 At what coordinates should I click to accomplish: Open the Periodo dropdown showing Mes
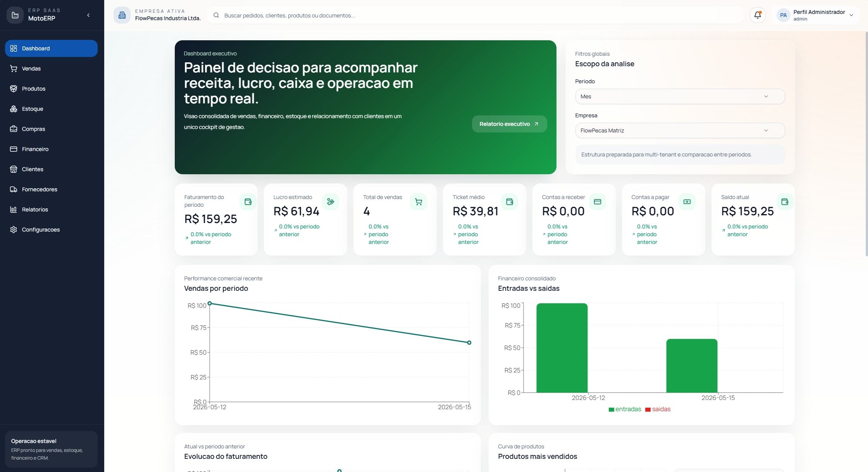(x=680, y=96)
